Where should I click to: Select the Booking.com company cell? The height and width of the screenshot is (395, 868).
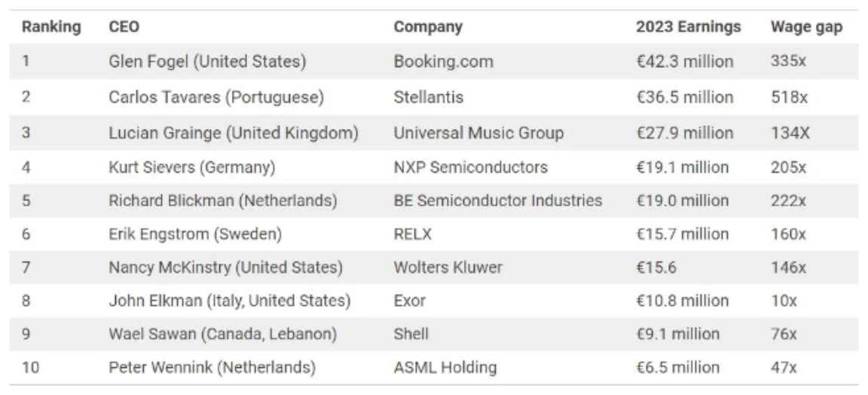(x=443, y=62)
